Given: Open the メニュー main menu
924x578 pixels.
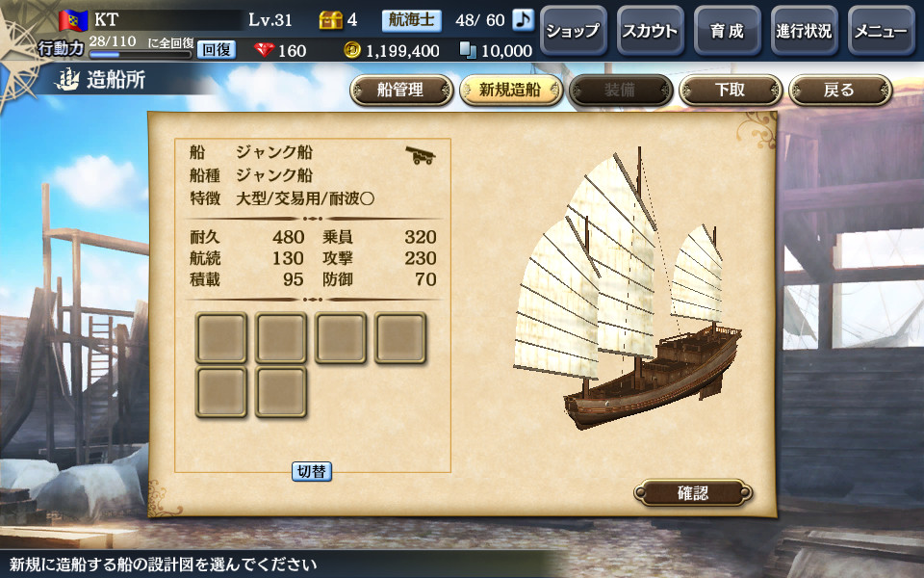Looking at the screenshot, I should [x=882, y=31].
